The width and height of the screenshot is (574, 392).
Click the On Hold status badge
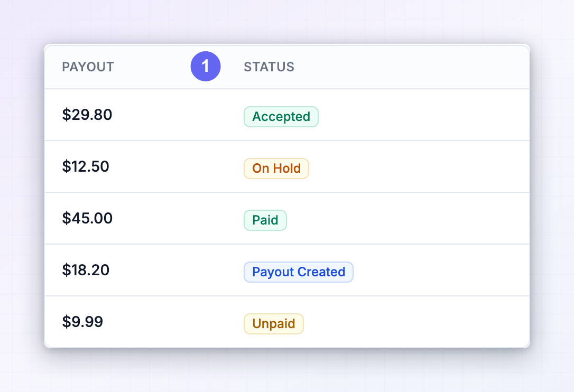click(x=276, y=169)
